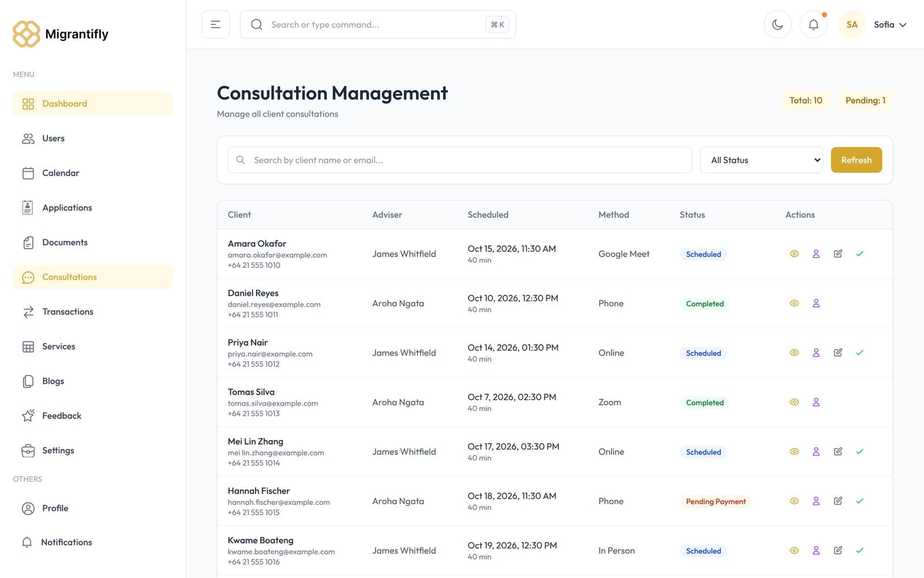This screenshot has width=924, height=578.
Task: Focus the client name or email search field
Action: [x=460, y=160]
